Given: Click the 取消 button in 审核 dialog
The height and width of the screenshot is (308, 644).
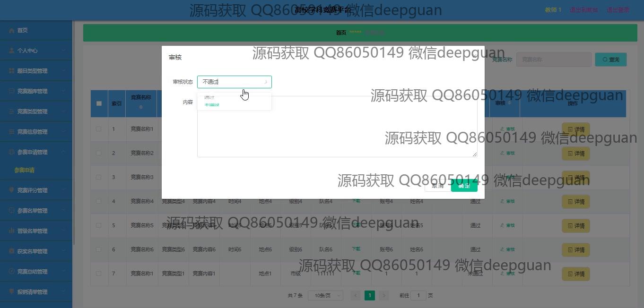Looking at the screenshot, I should click(x=437, y=186).
